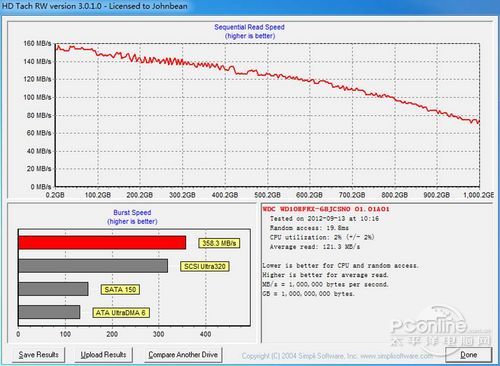Screen dimensions: 500x366
Task: Click the 'Lower is better for CPU' note
Action: click(340, 266)
